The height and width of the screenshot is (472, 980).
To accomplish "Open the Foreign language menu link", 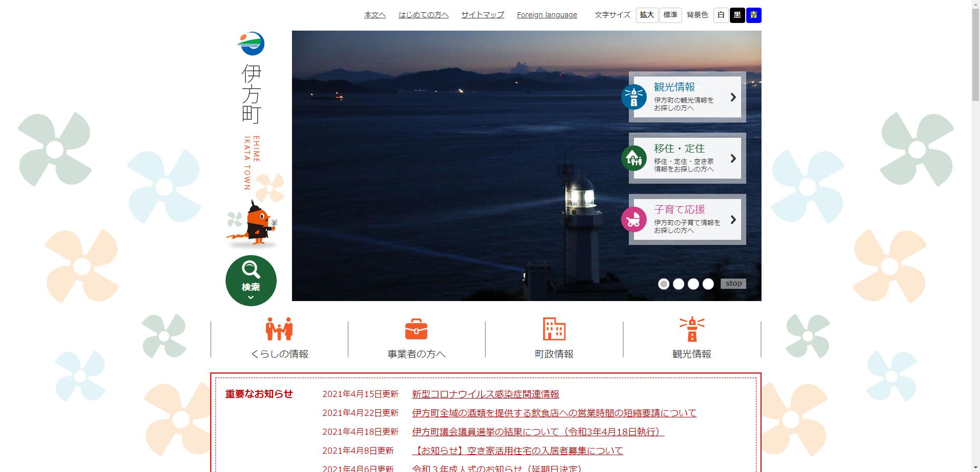I will click(547, 15).
